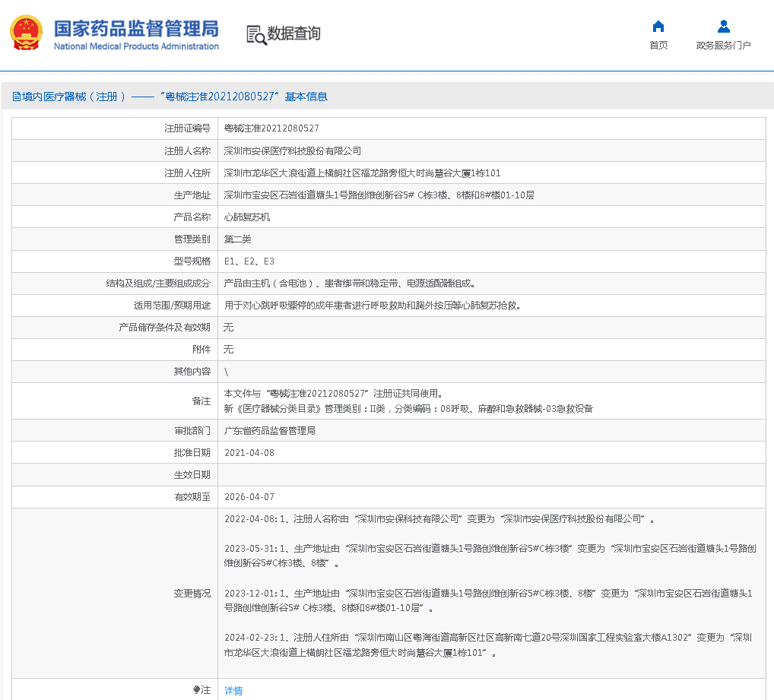Image resolution: width=774 pixels, height=700 pixels.
Task: Click the 批准日期 row label
Action: point(192,453)
